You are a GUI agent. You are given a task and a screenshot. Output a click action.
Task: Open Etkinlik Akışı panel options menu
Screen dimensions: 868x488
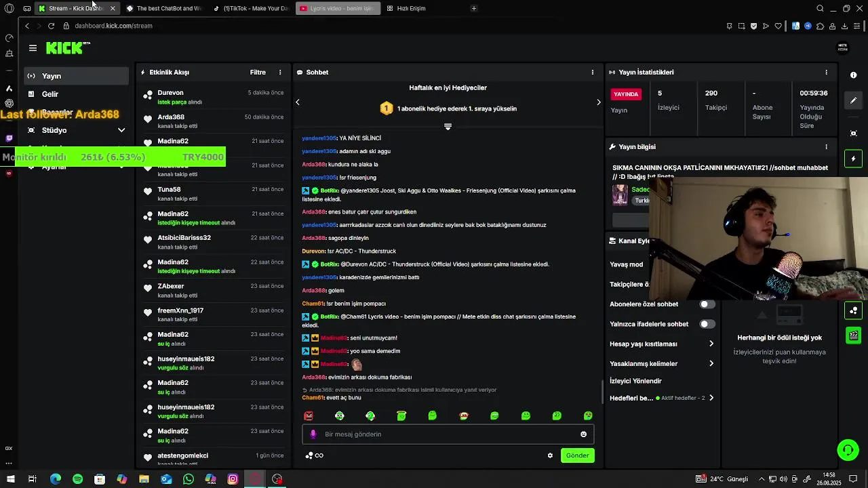[280, 73]
